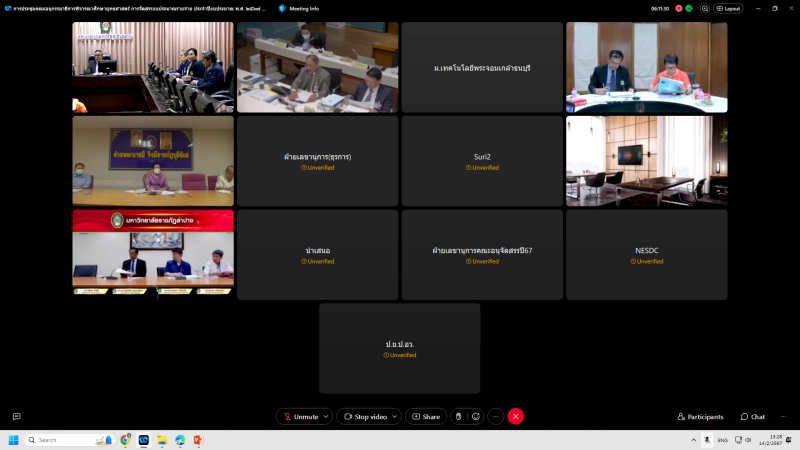Open the Participants panel
Screen dimensions: 800x450
tap(700, 416)
